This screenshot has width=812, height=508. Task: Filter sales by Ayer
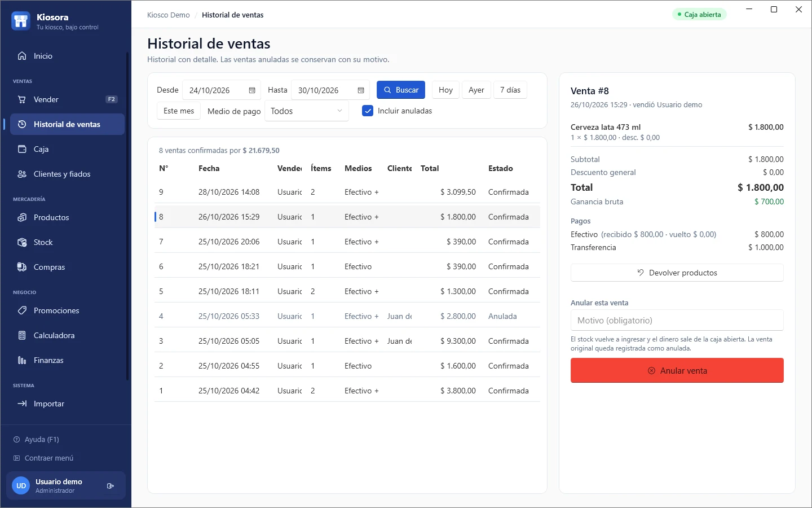point(476,90)
